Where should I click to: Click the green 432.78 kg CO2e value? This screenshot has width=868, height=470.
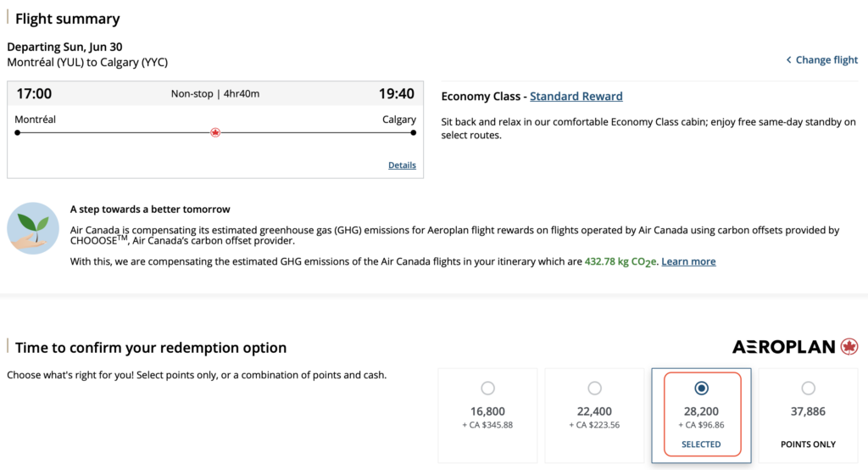pyautogui.click(x=620, y=261)
